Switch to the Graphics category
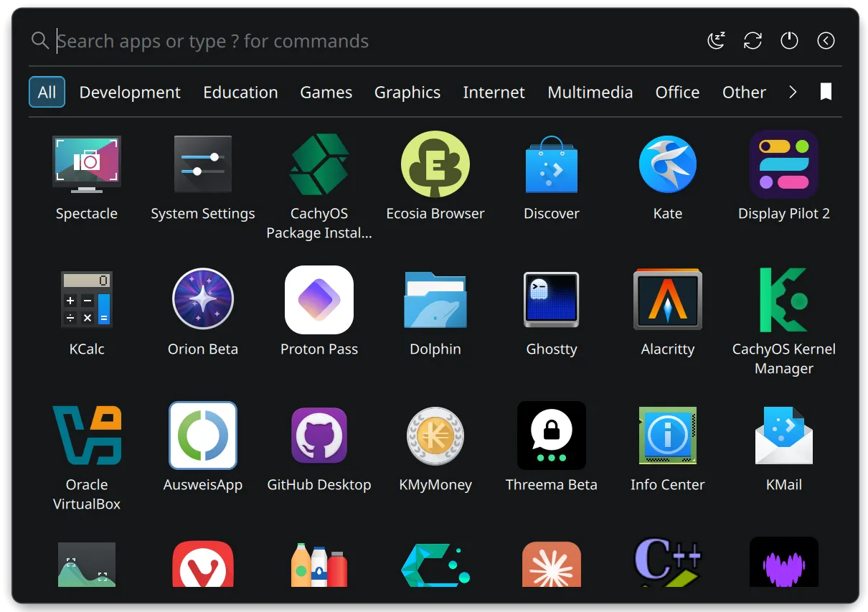The image size is (868, 612). click(x=407, y=92)
